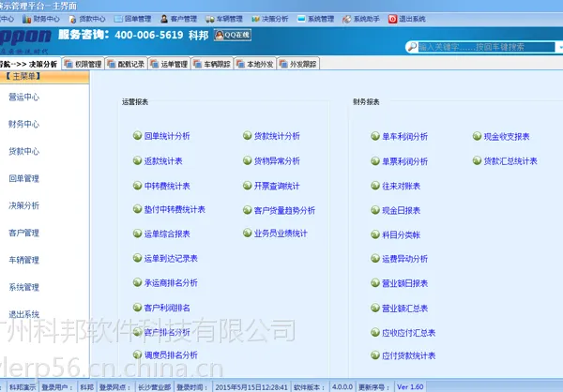
Task: Click green icon beside 现金日报表
Action: pos(375,210)
